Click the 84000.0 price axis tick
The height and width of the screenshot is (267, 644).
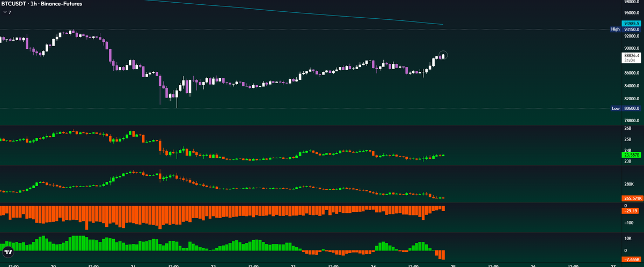(x=631, y=86)
